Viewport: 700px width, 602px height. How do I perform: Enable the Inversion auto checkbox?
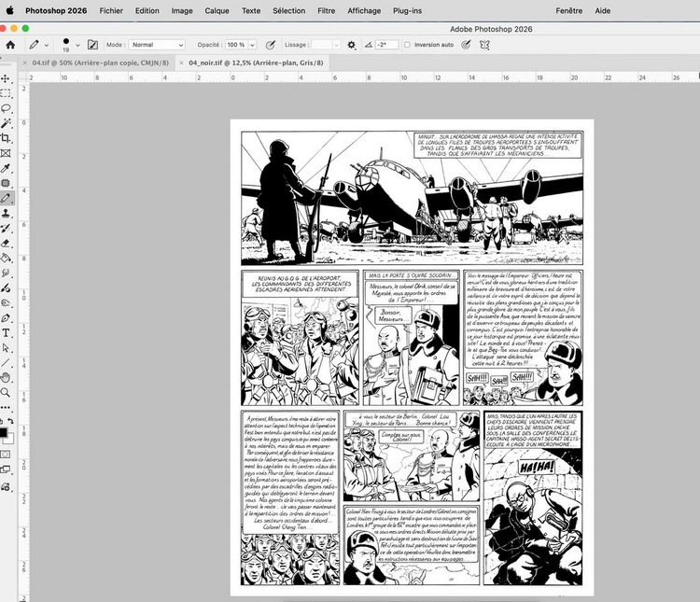pyautogui.click(x=408, y=45)
